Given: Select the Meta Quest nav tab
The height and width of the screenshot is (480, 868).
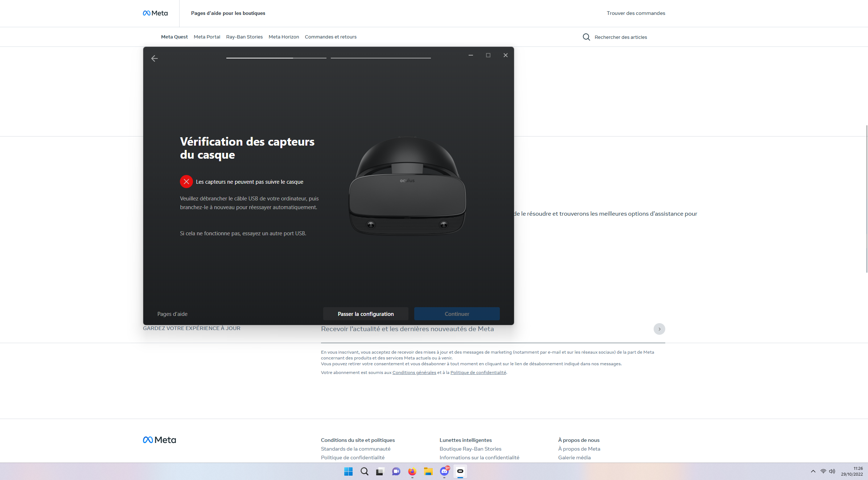Looking at the screenshot, I should click(174, 37).
